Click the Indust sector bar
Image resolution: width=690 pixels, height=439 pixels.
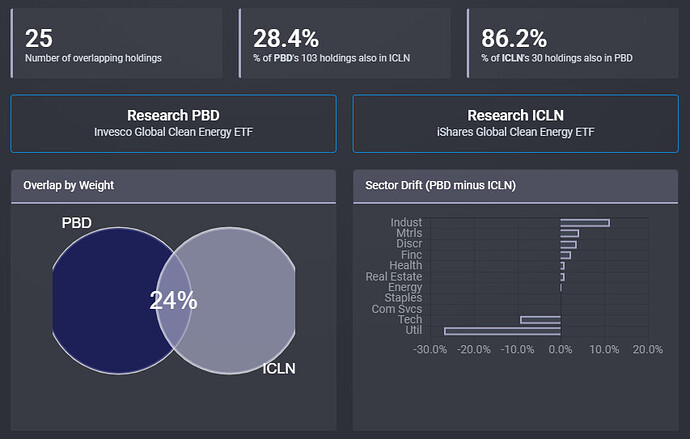585,223
